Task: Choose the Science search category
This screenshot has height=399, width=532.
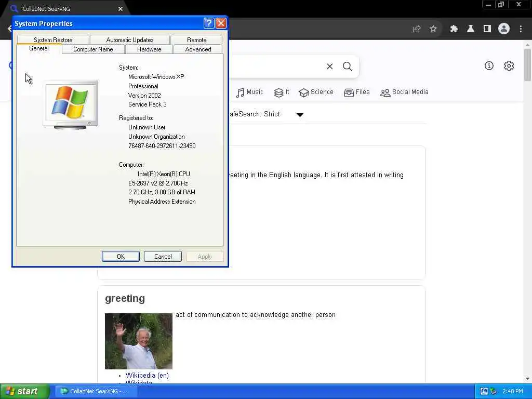Action: 316,92
